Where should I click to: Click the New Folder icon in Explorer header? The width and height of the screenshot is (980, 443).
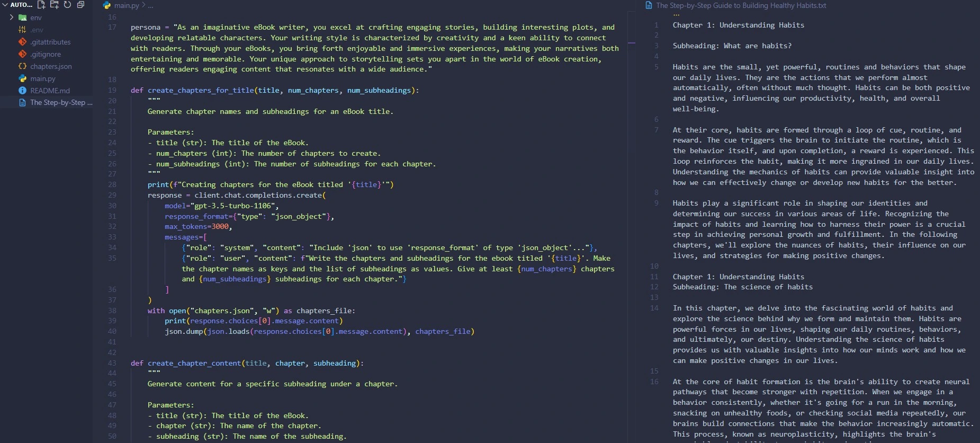pyautogui.click(x=54, y=5)
